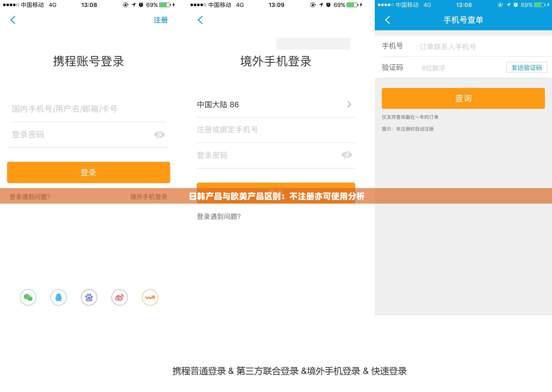The height and width of the screenshot is (392, 552).
Task: Toggle password visibility on Ctrip account login
Action: [x=160, y=135]
